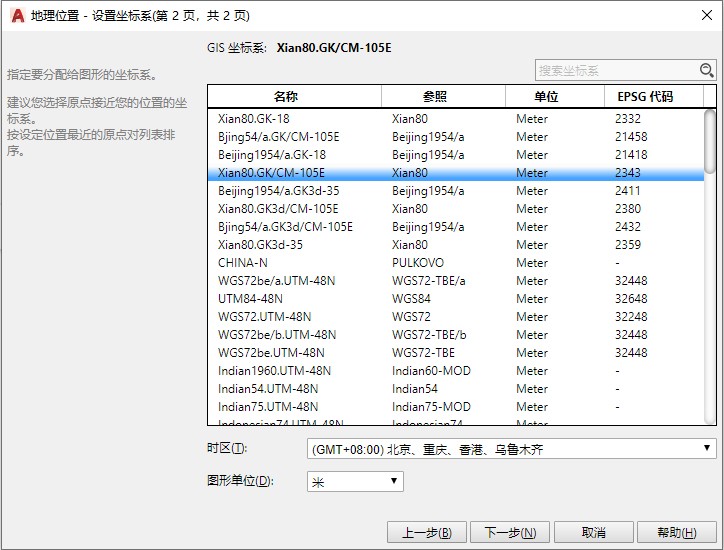Sort list by 单位 column header
This screenshot has height=550, width=724.
point(555,97)
